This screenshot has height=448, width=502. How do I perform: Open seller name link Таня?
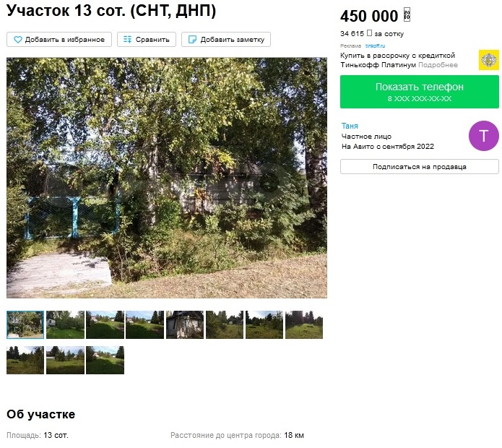pos(350,126)
